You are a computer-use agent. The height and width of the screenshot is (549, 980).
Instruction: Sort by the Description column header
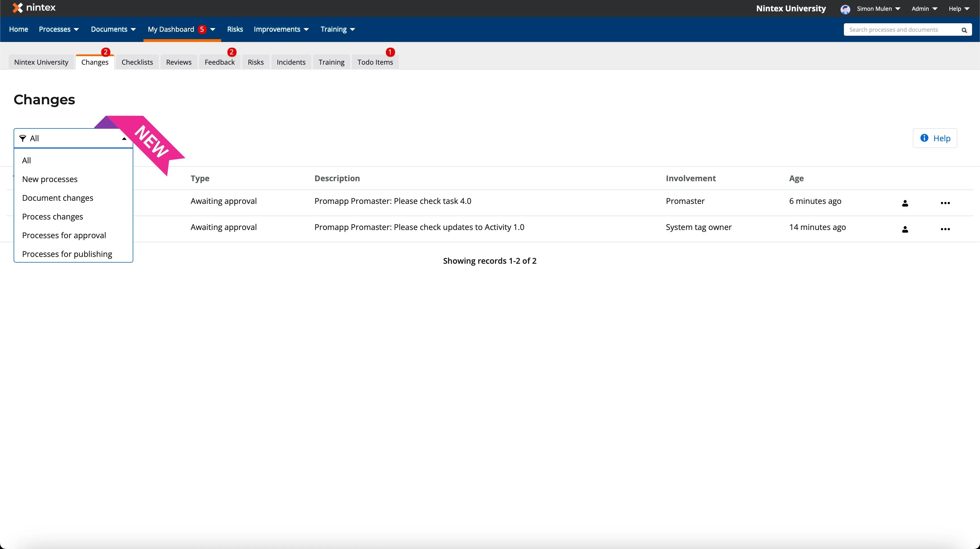click(x=337, y=178)
